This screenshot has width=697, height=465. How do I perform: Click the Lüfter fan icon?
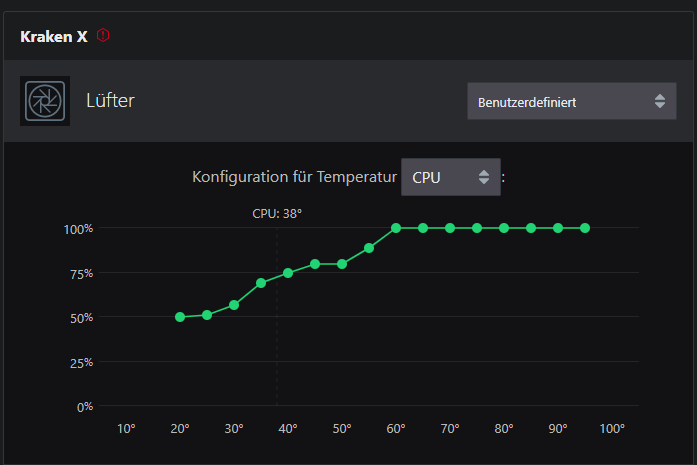coord(45,101)
